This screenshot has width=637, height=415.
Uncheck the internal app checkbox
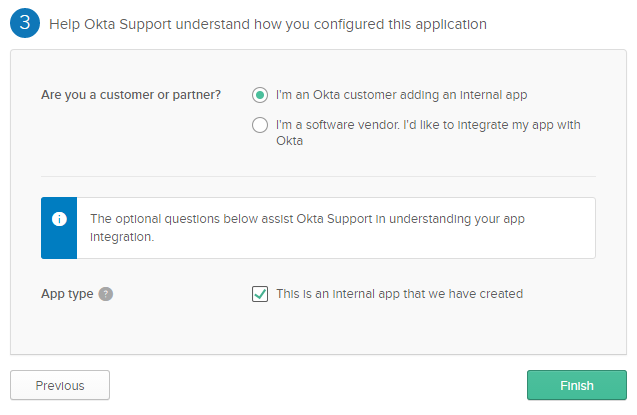(x=260, y=294)
